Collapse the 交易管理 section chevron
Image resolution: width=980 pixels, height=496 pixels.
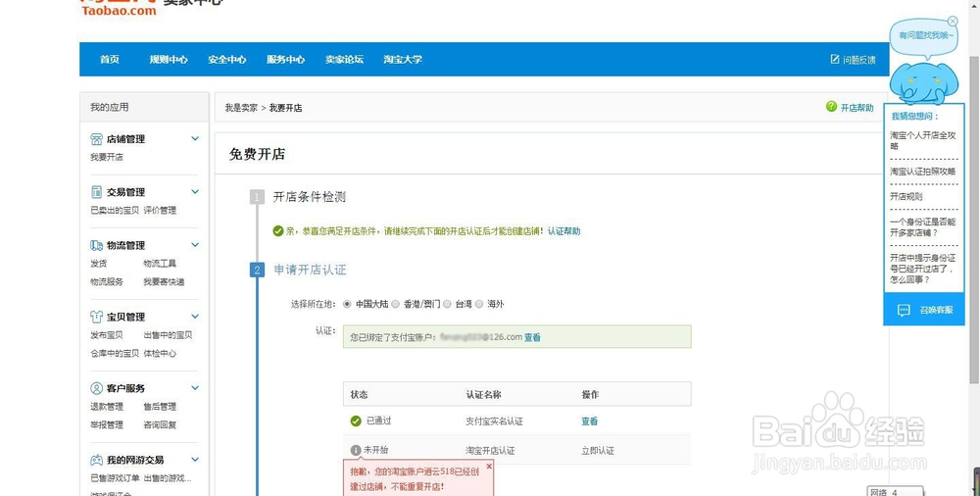coord(195,191)
